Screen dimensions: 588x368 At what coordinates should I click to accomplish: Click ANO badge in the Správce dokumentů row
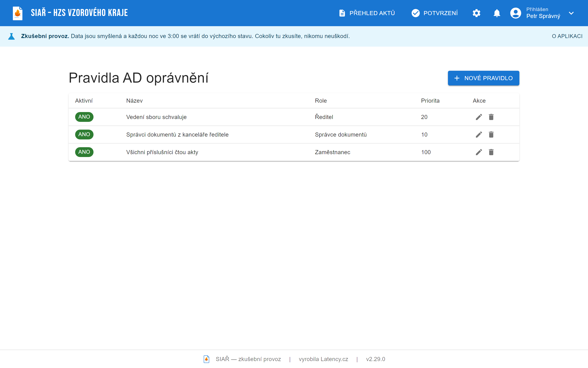(x=84, y=134)
